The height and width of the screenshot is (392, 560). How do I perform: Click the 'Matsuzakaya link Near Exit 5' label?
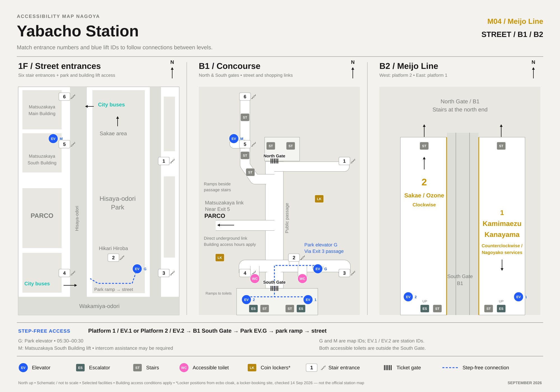224,206
